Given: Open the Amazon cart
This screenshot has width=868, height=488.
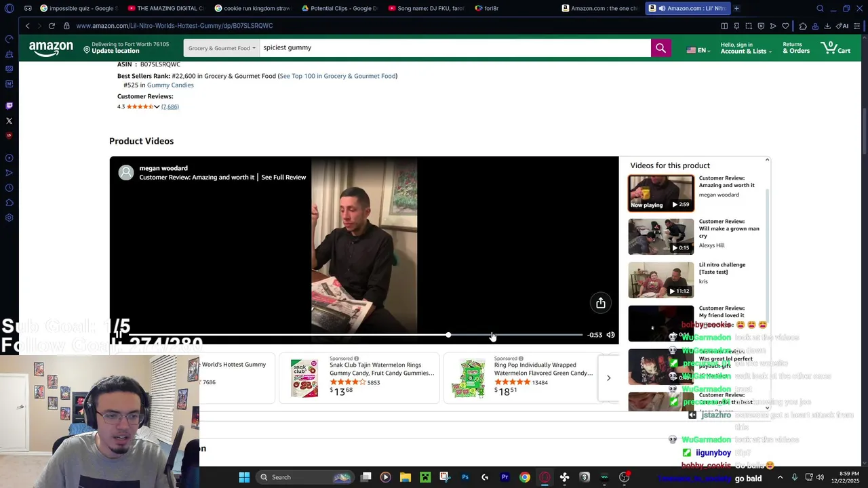Looking at the screenshot, I should (x=835, y=47).
